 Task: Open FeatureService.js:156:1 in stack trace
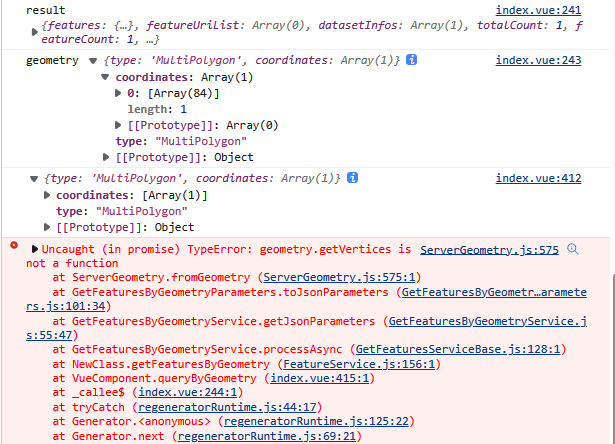[x=359, y=364]
